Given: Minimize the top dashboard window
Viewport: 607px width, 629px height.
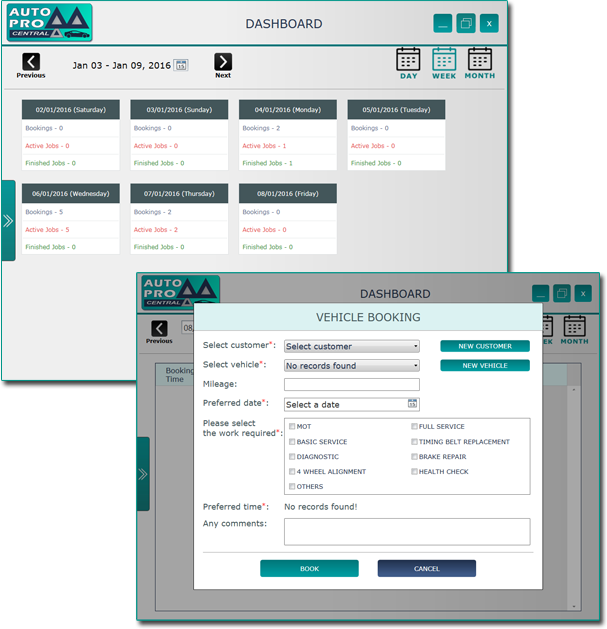Looking at the screenshot, I should coord(443,24).
